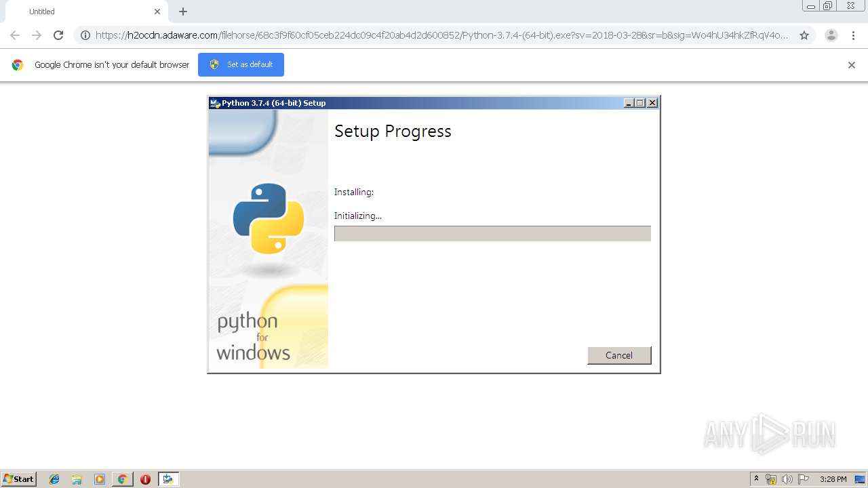Click the Initializing... status text
Viewport: 868px width, 488px height.
(358, 216)
